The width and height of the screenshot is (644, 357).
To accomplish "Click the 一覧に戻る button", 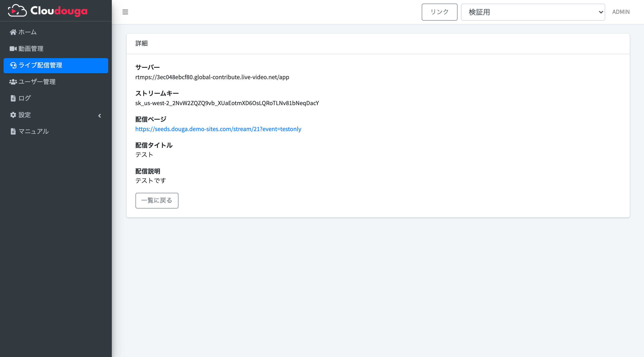I will point(157,200).
